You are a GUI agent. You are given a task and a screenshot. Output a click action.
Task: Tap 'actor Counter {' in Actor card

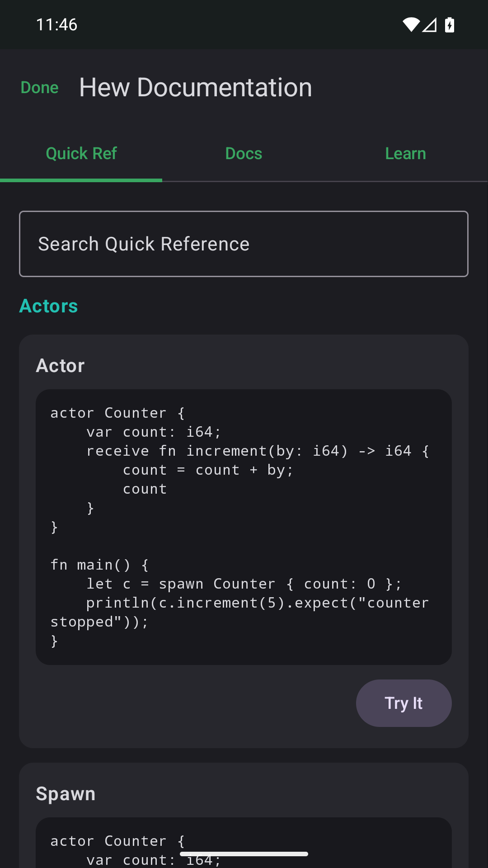[117, 413]
